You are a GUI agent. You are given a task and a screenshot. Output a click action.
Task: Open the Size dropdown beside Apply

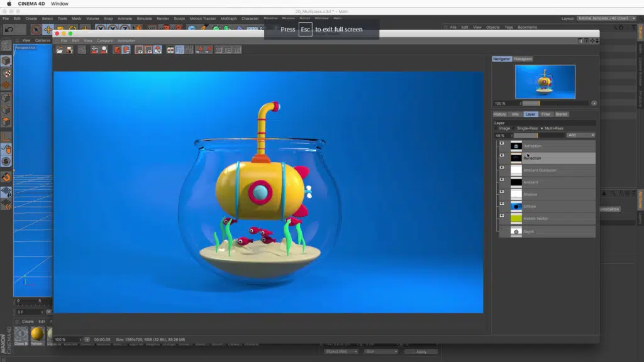[x=380, y=352]
